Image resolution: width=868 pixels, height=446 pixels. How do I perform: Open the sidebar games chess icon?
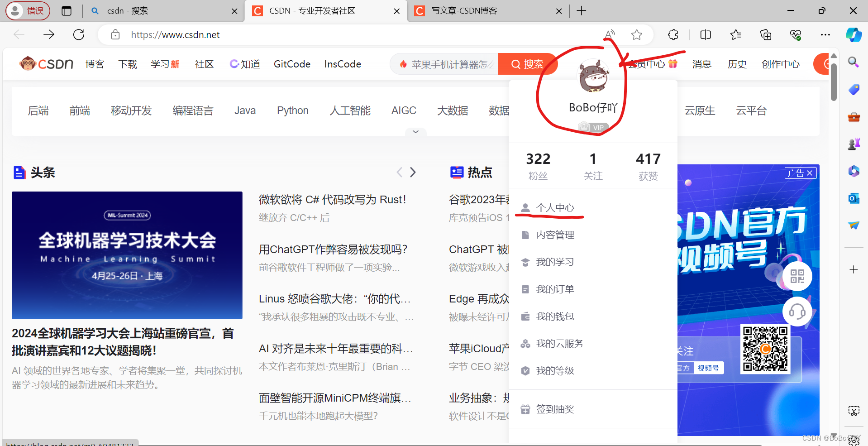(854, 144)
